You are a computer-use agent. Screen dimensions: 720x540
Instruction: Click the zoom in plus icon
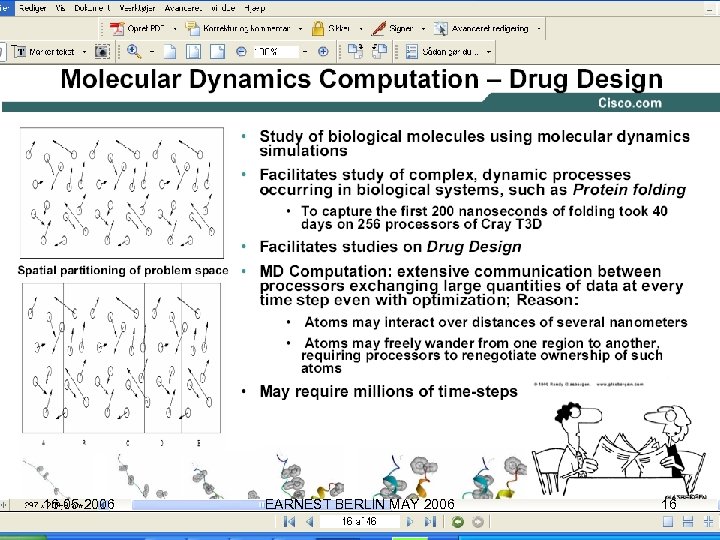point(323,52)
